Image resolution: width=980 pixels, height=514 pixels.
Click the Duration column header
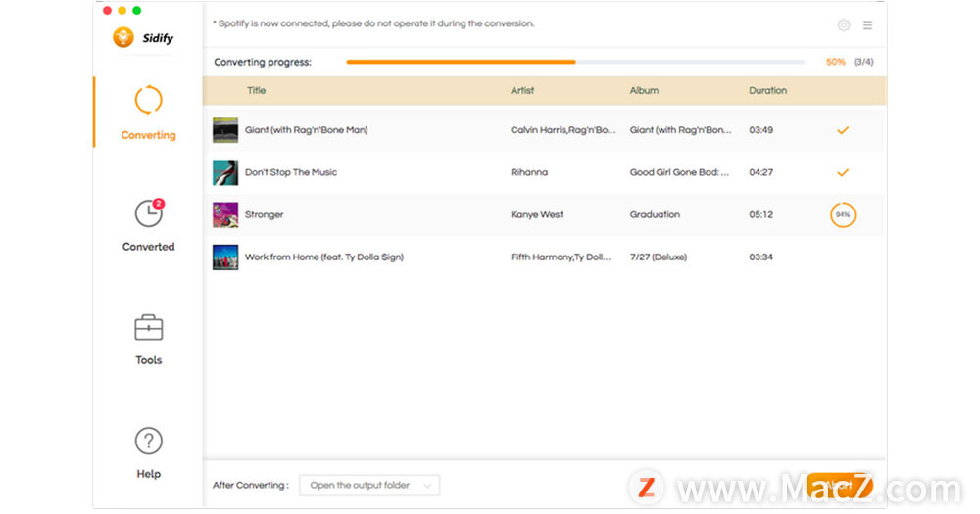[767, 90]
